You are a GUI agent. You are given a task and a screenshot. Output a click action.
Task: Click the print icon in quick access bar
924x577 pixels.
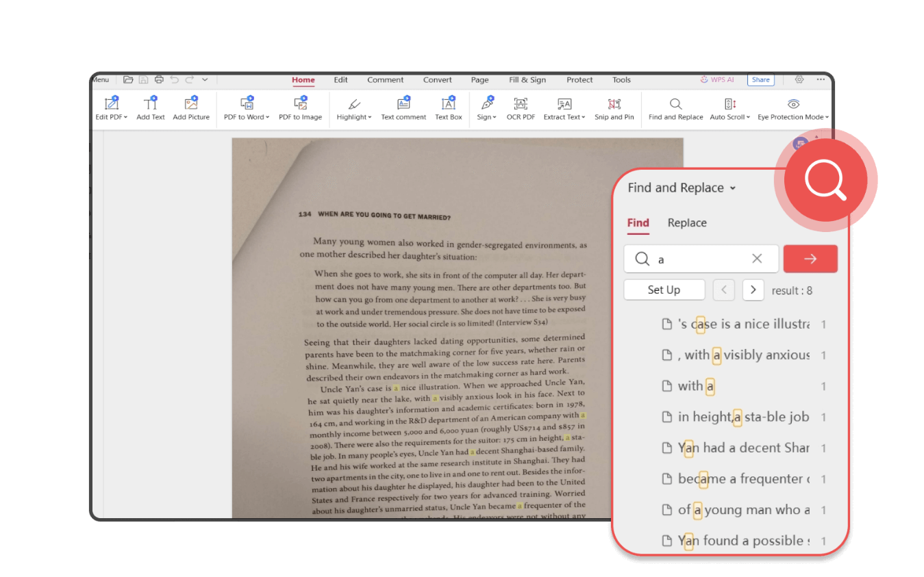coord(159,80)
